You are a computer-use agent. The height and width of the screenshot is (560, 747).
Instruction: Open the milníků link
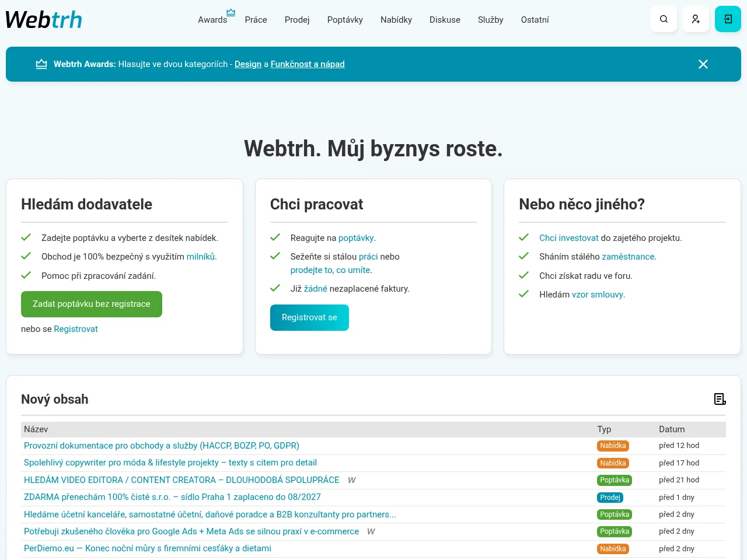(x=200, y=257)
